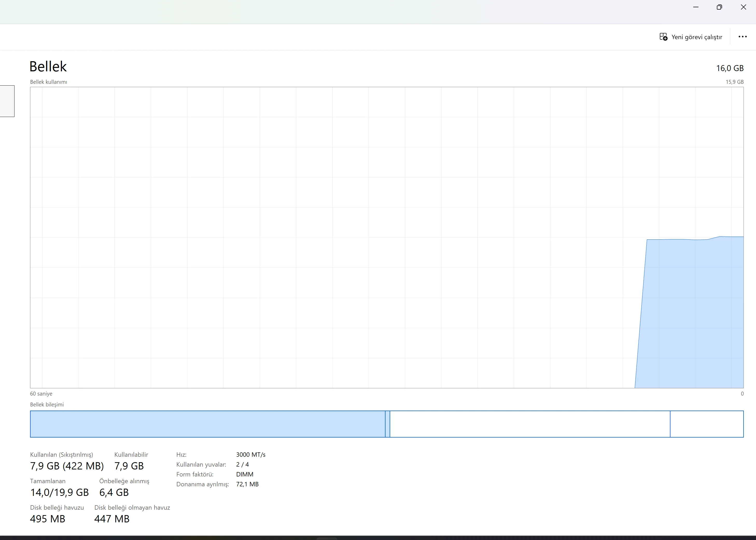Click the Kullanılan 7,9 GB (422 MB) value
The image size is (756, 540).
pyautogui.click(x=67, y=466)
